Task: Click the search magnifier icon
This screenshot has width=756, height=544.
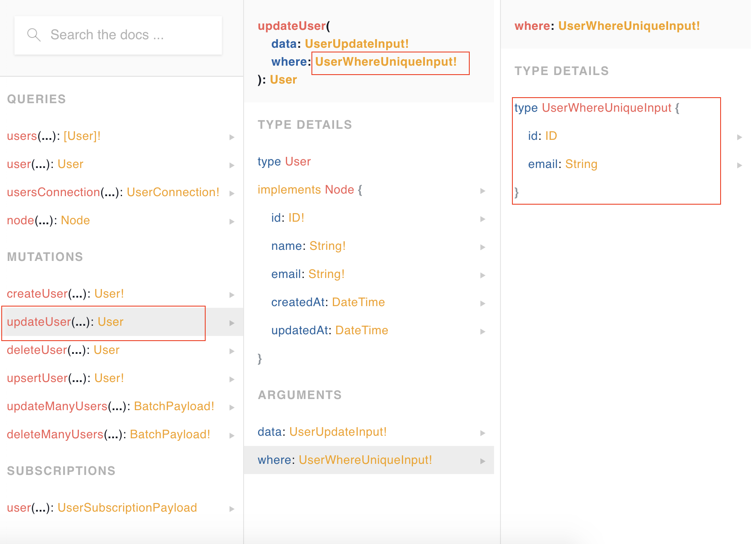Action: point(34,35)
